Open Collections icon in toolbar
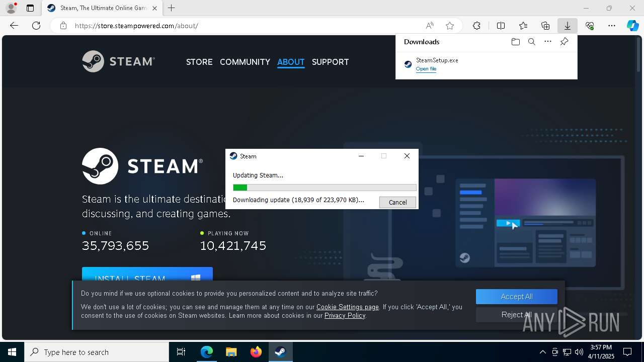This screenshot has width=644, height=362. (545, 26)
